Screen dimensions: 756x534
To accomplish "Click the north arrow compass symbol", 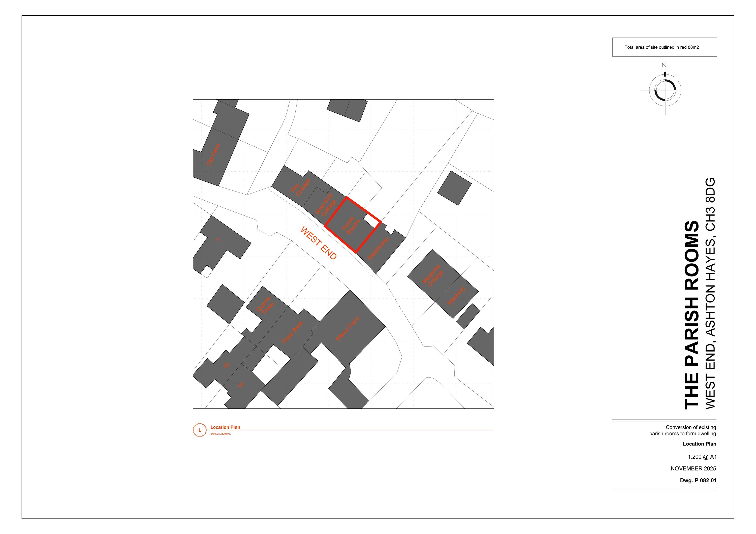I will click(665, 90).
